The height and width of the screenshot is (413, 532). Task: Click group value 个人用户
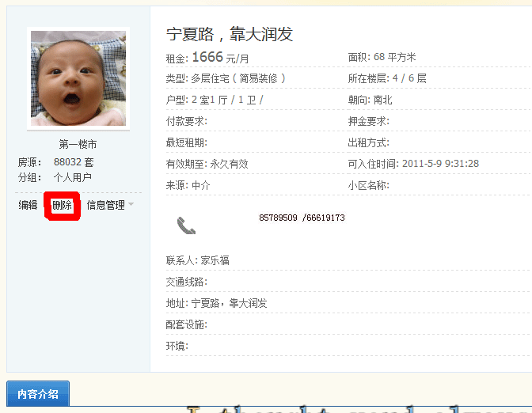[73, 177]
